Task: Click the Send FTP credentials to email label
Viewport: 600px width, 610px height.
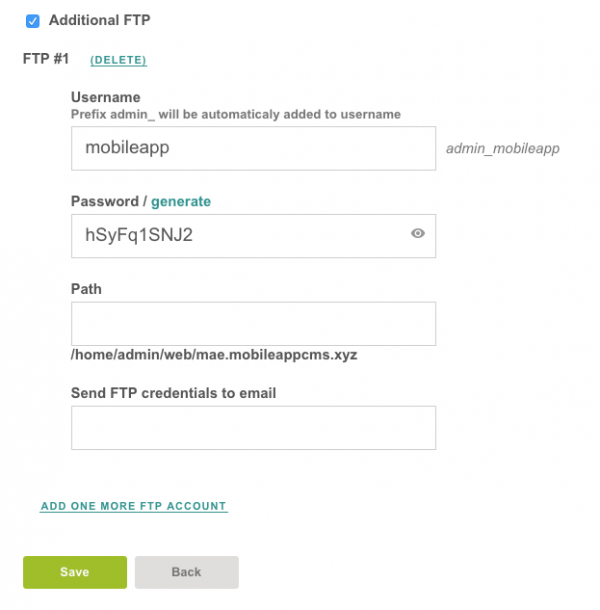Action: pyautogui.click(x=173, y=393)
